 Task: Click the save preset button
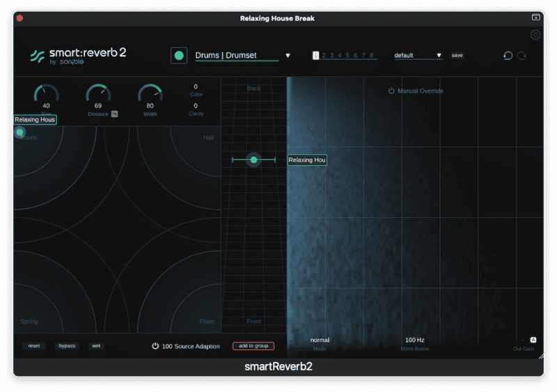click(x=457, y=55)
